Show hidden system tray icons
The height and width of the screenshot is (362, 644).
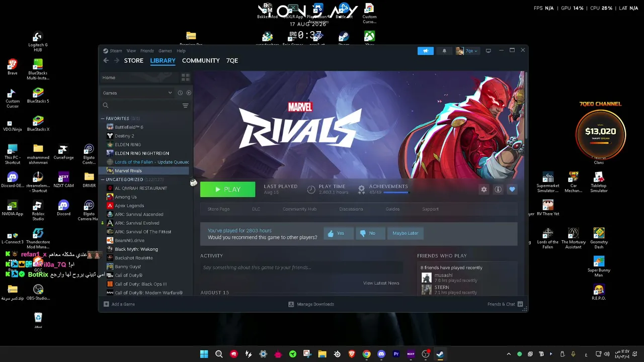(x=509, y=354)
